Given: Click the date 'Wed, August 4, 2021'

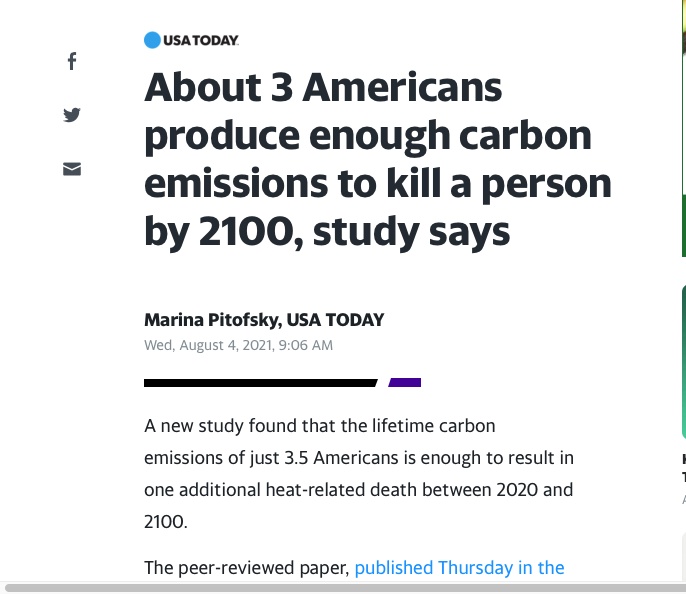Looking at the screenshot, I should point(209,345).
